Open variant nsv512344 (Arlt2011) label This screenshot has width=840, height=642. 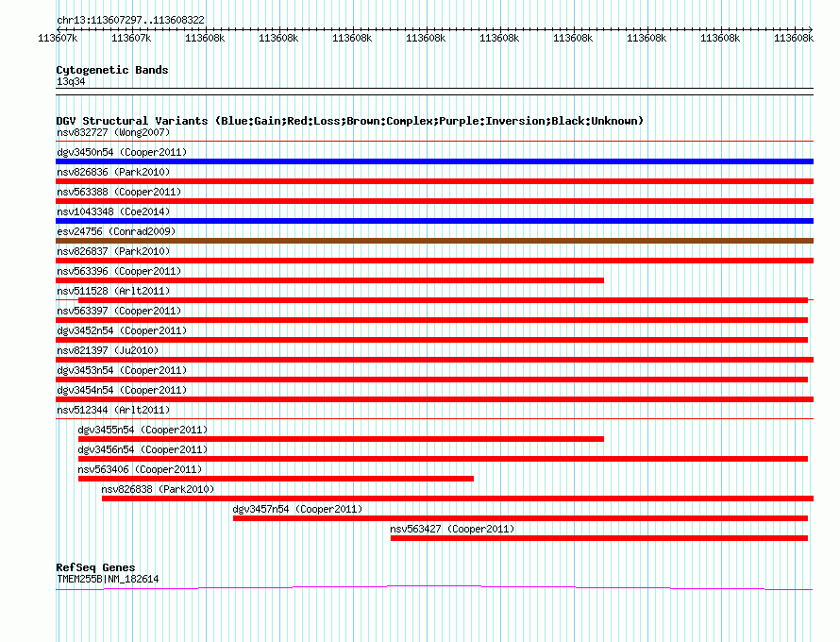pyautogui.click(x=113, y=410)
